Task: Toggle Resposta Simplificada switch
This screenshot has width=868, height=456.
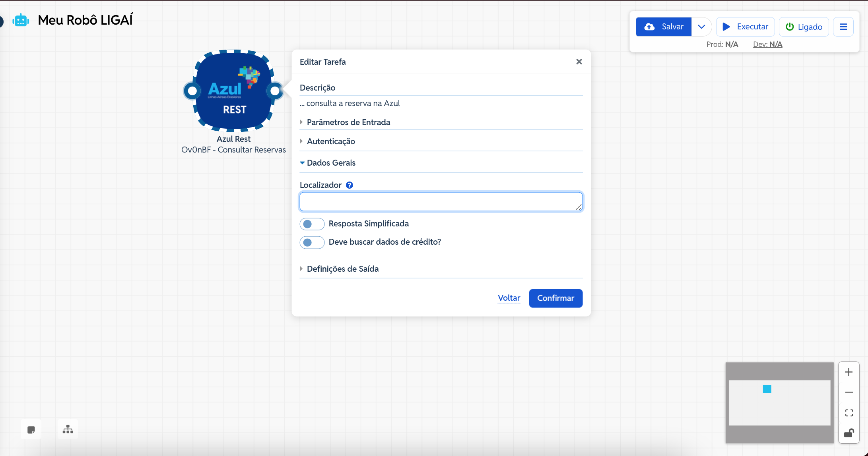Action: 312,224
